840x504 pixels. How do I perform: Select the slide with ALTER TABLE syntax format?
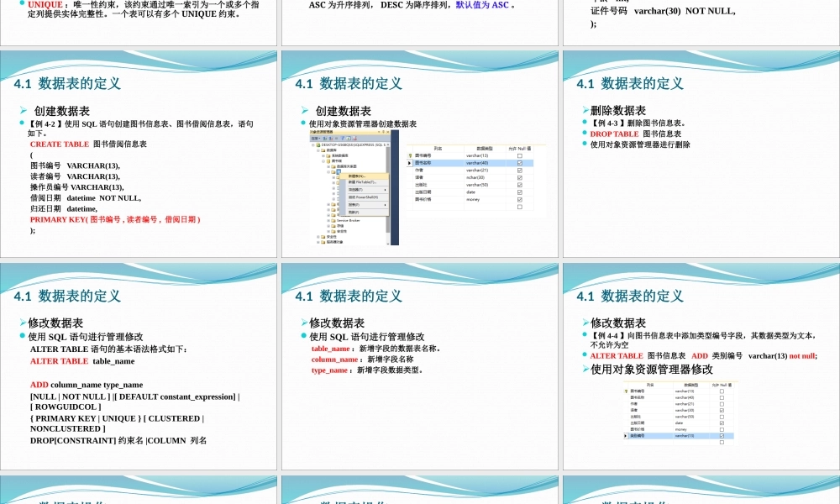point(139,366)
